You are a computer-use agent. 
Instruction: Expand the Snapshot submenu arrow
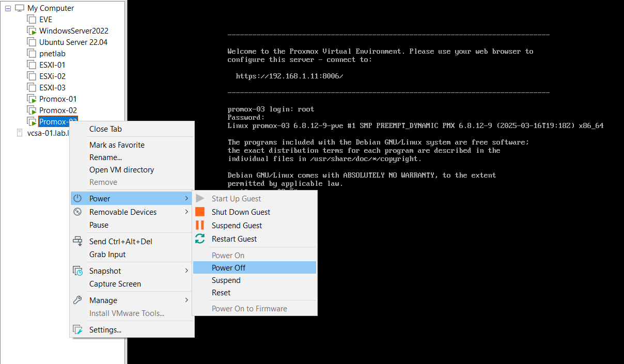(186, 271)
